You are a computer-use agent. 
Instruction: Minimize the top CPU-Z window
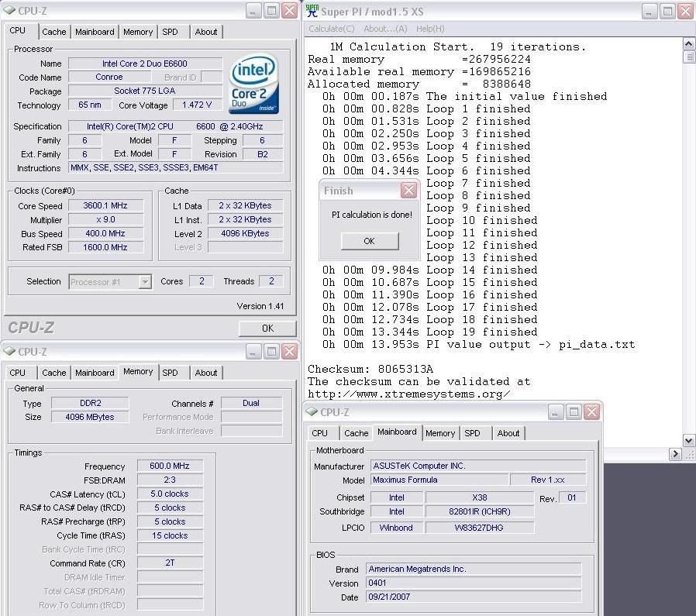(x=253, y=11)
